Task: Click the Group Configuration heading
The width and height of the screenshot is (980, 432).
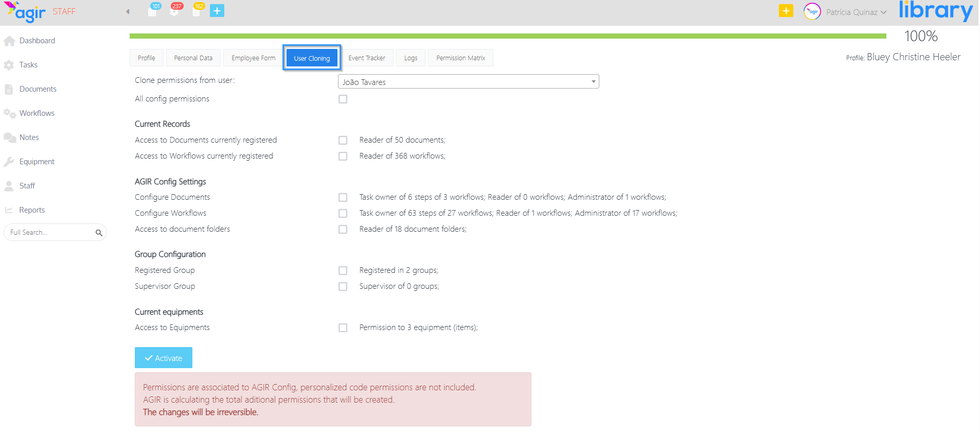Action: pyautogui.click(x=170, y=254)
